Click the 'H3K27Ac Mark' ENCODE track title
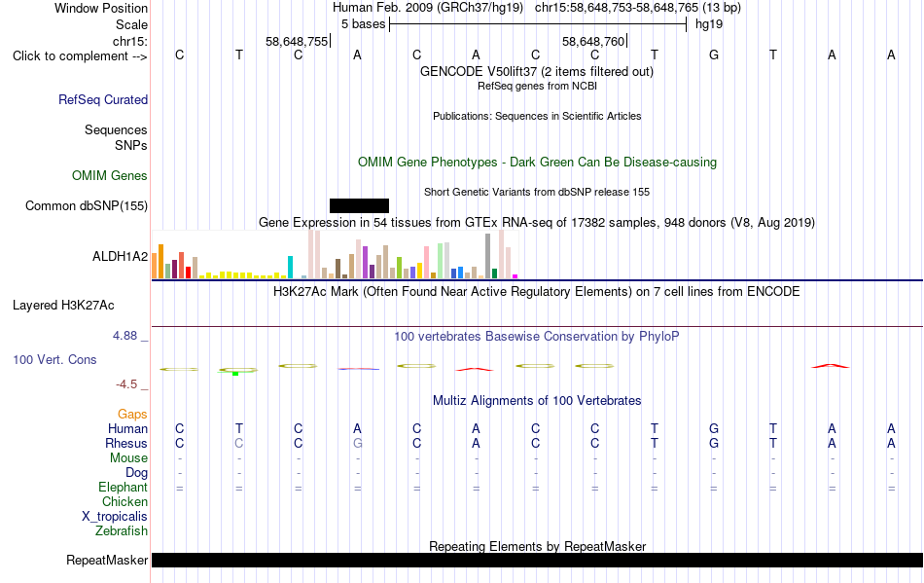Screen dimensions: 924x583 537,292
